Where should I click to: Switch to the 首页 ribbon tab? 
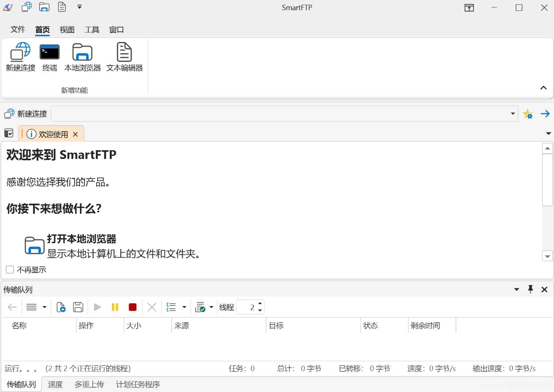point(42,30)
